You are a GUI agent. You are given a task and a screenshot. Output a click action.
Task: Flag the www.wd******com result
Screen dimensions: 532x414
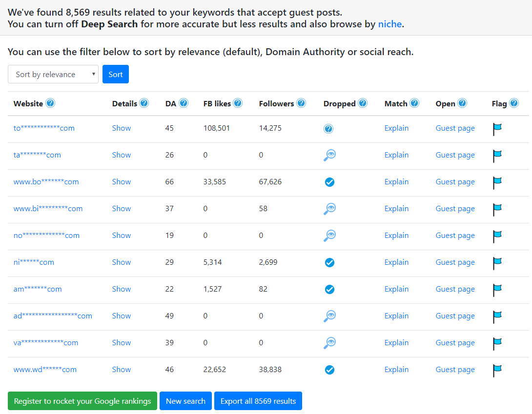[497, 371]
